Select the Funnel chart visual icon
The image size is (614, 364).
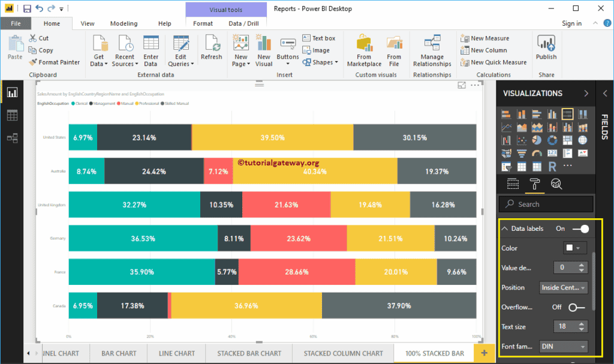pos(522,154)
